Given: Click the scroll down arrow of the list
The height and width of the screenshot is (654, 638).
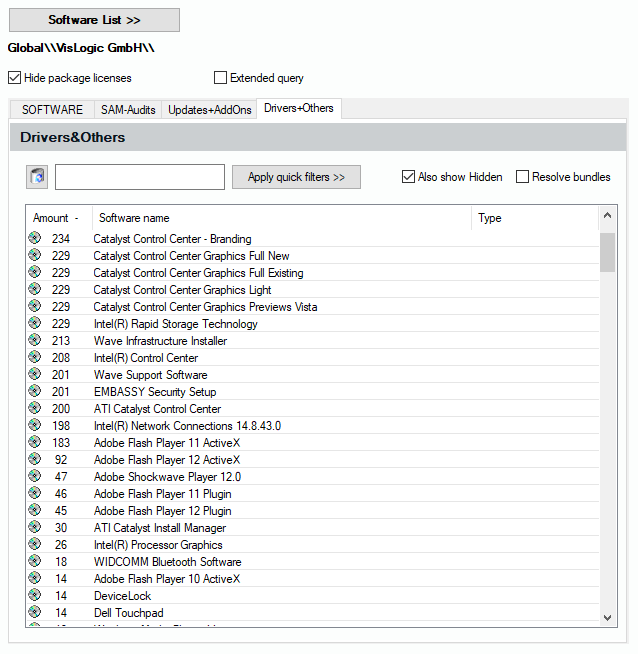Looking at the screenshot, I should 608,618.
